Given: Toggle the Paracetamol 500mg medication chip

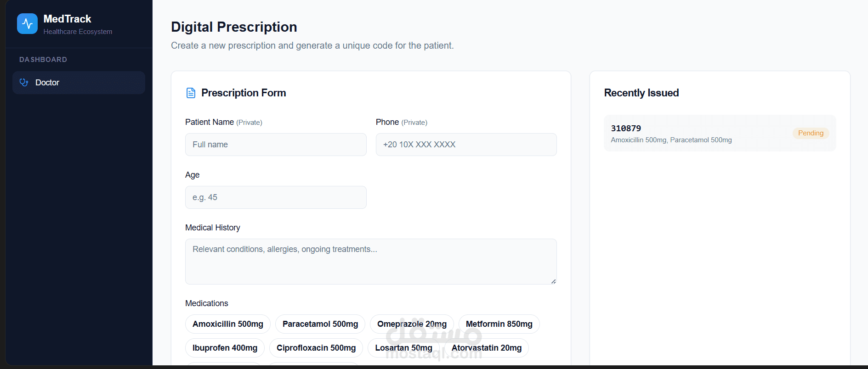Looking at the screenshot, I should 320,324.
